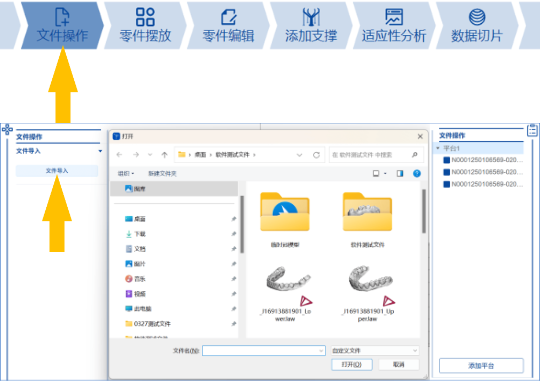Toggle first N0001250108569 part square

point(447,160)
